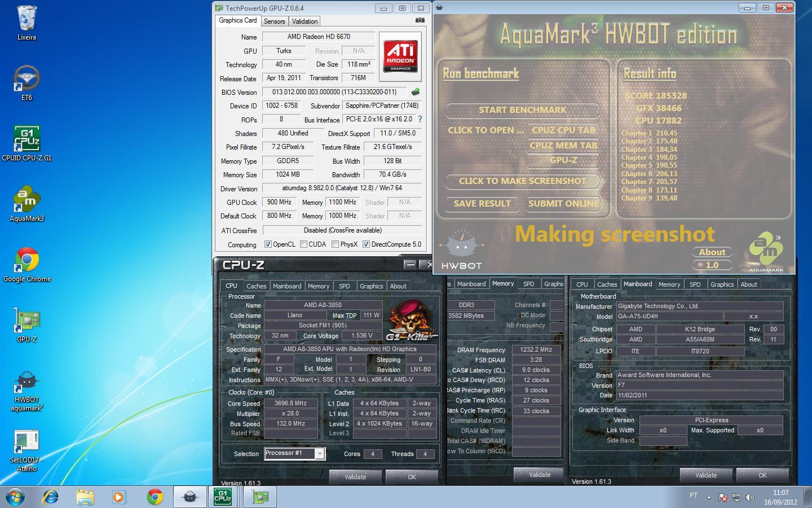Open the About tab in left CPU-Z window
This screenshot has height=508, width=812.
(398, 286)
